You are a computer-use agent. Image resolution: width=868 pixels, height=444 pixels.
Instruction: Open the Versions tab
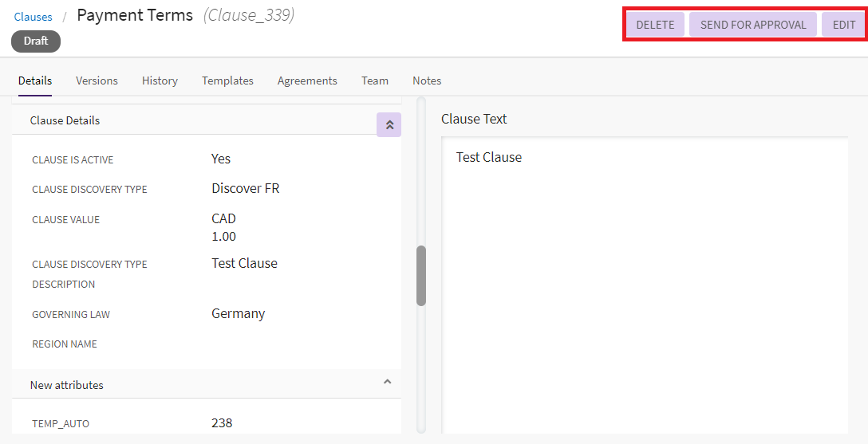point(97,81)
